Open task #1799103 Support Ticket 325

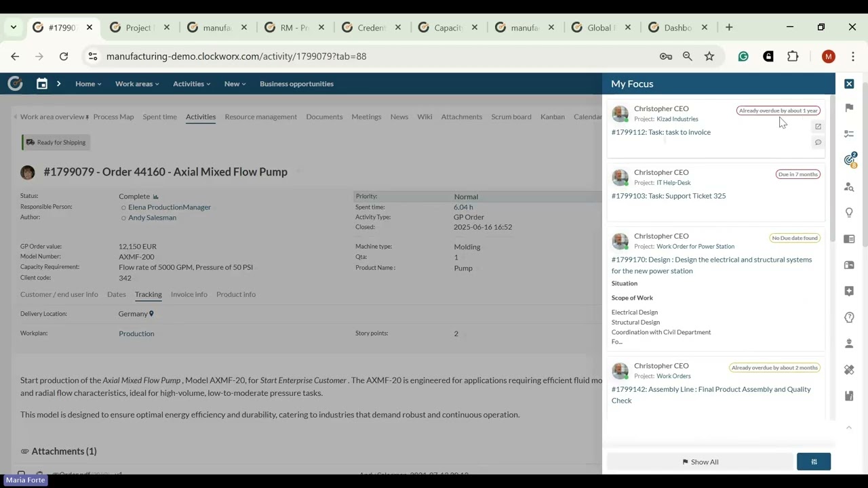669,196
